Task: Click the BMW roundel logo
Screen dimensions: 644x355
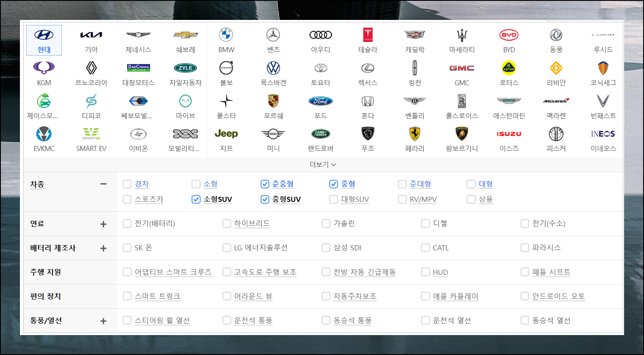Action: click(x=226, y=35)
